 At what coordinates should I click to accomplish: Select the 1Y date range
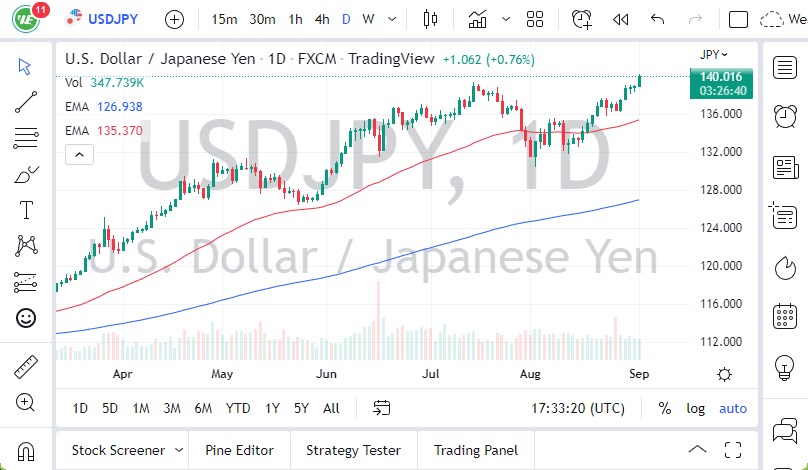coord(272,408)
